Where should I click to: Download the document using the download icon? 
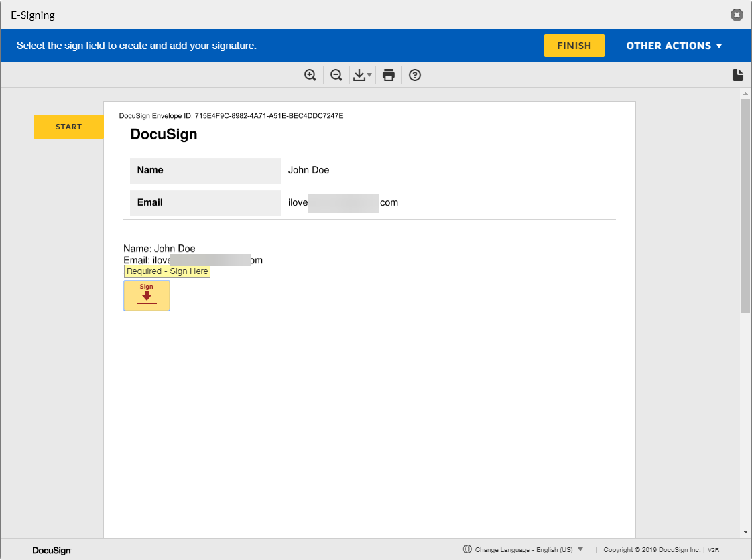pyautogui.click(x=359, y=75)
